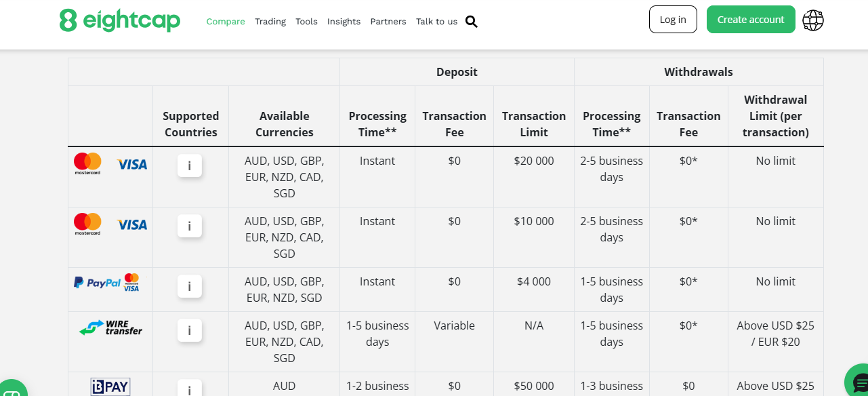Click Visa logo in $10 000 row
This screenshot has width=868, height=396.
click(131, 224)
